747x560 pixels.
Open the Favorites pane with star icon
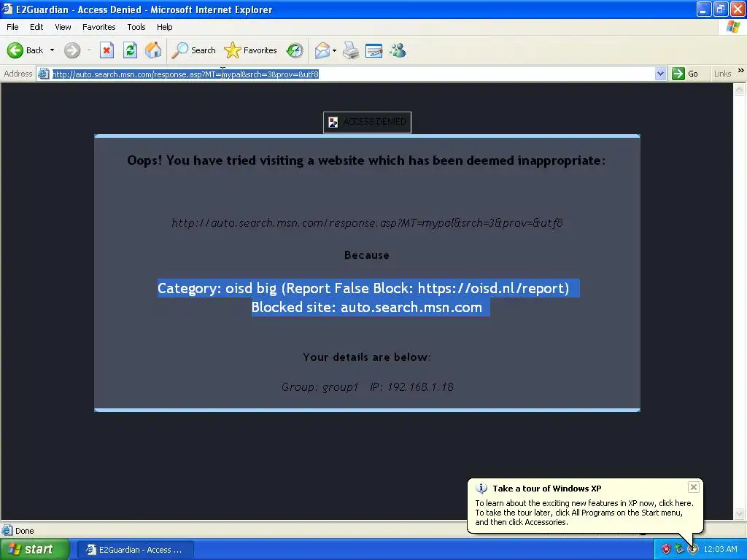[x=251, y=50]
